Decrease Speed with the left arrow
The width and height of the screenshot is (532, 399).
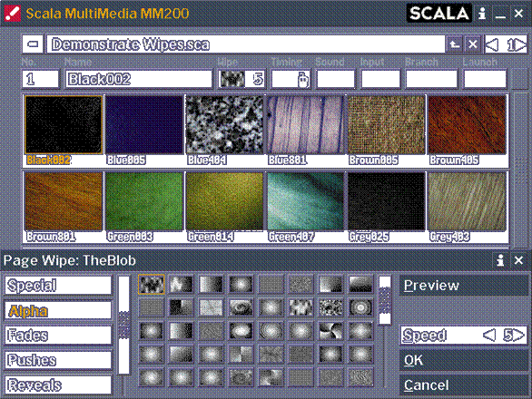tap(489, 336)
